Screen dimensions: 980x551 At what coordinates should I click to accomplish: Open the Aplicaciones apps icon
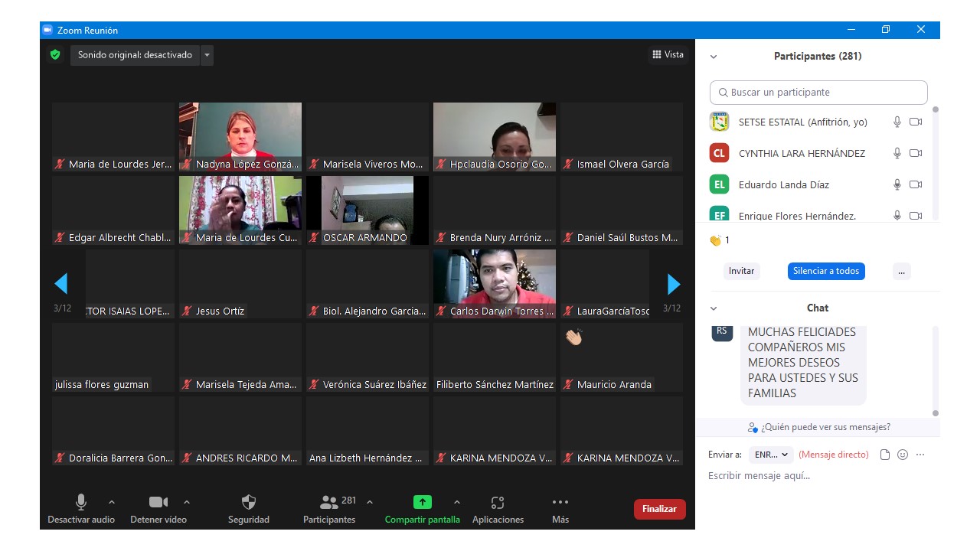point(498,509)
